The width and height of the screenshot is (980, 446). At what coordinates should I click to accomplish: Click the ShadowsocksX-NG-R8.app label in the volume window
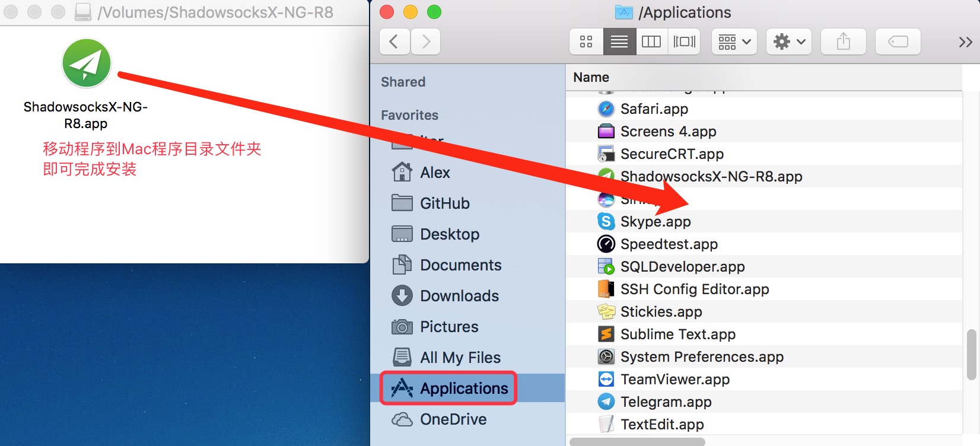(x=86, y=115)
